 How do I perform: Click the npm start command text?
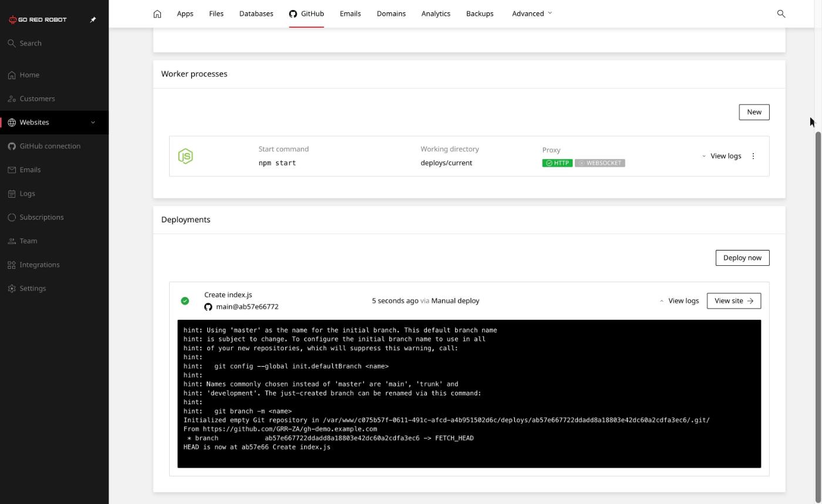coord(277,163)
